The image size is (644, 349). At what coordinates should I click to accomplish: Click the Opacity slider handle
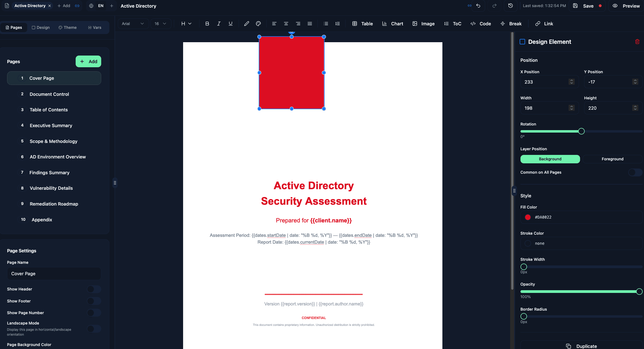click(639, 292)
